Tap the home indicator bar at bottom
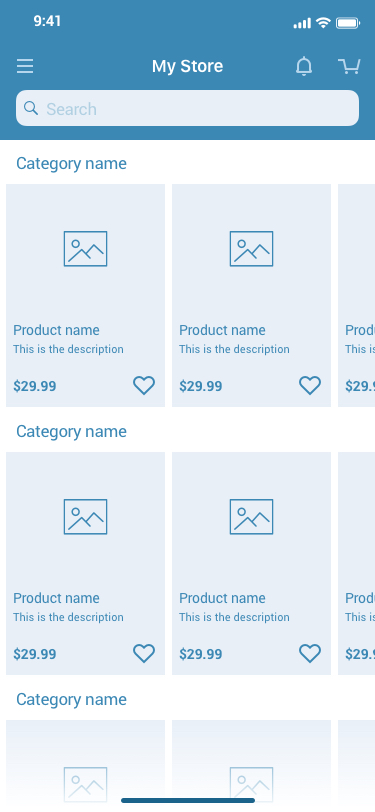The height and width of the screenshot is (812, 375). tap(188, 801)
